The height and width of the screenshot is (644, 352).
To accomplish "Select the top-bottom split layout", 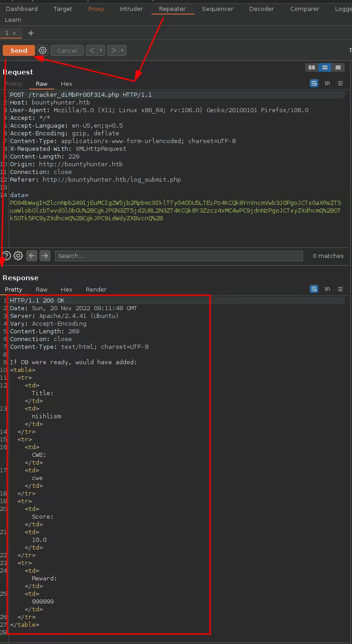I will pyautogui.click(x=325, y=68).
